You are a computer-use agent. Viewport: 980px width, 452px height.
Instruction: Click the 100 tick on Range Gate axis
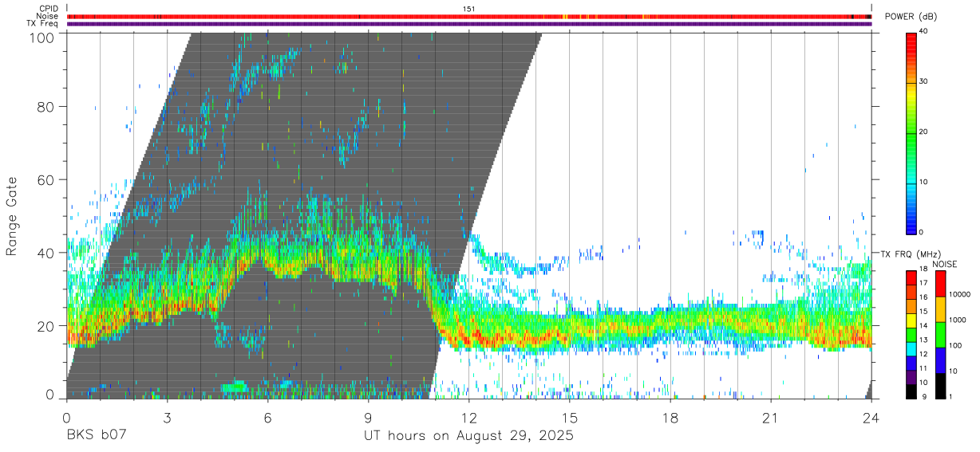point(42,37)
